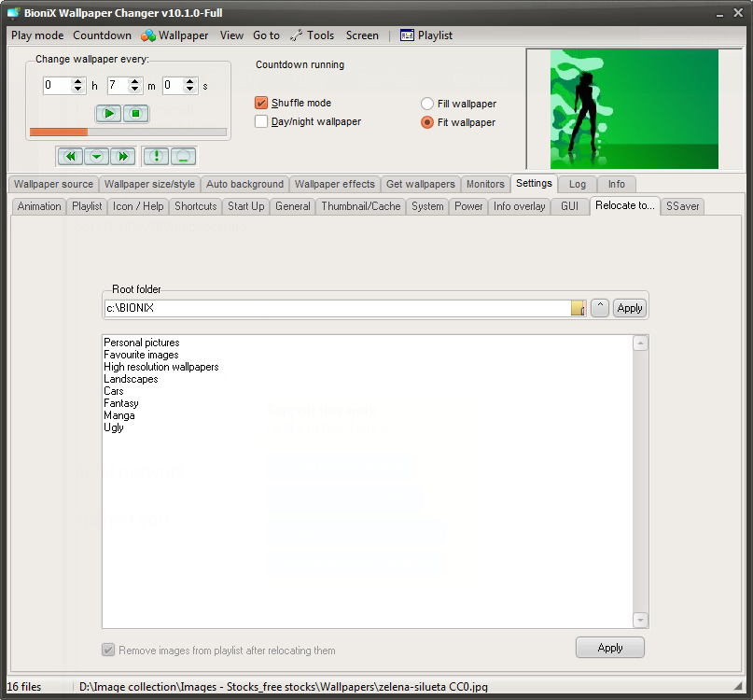This screenshot has width=753, height=700.
Task: Click the folder list scrollbar up arrow
Action: [x=640, y=343]
